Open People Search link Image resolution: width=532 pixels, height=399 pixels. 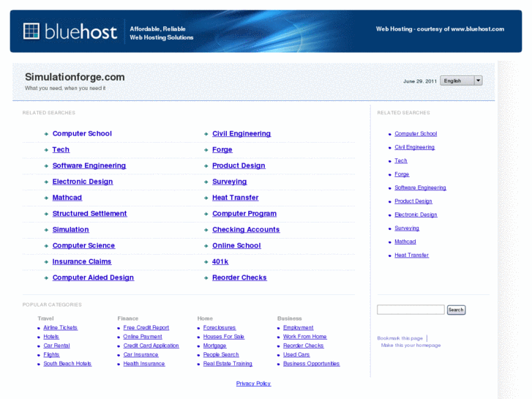[221, 354]
